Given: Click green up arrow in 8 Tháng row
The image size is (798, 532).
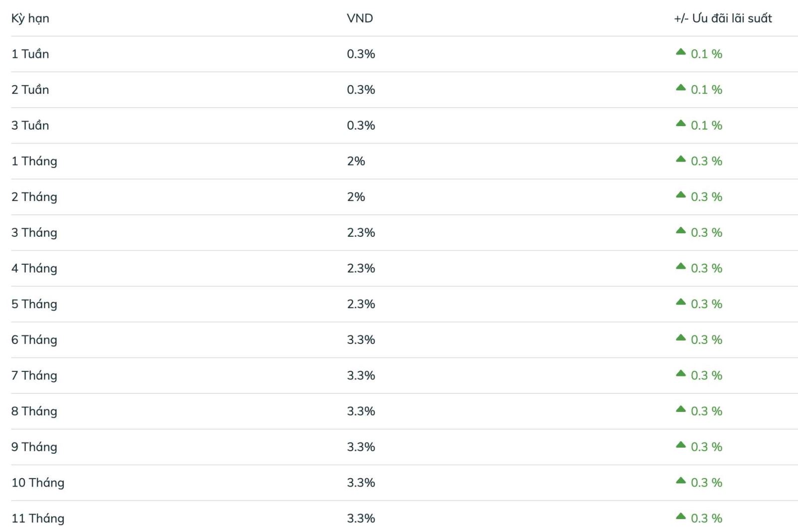Looking at the screenshot, I should pos(680,409).
